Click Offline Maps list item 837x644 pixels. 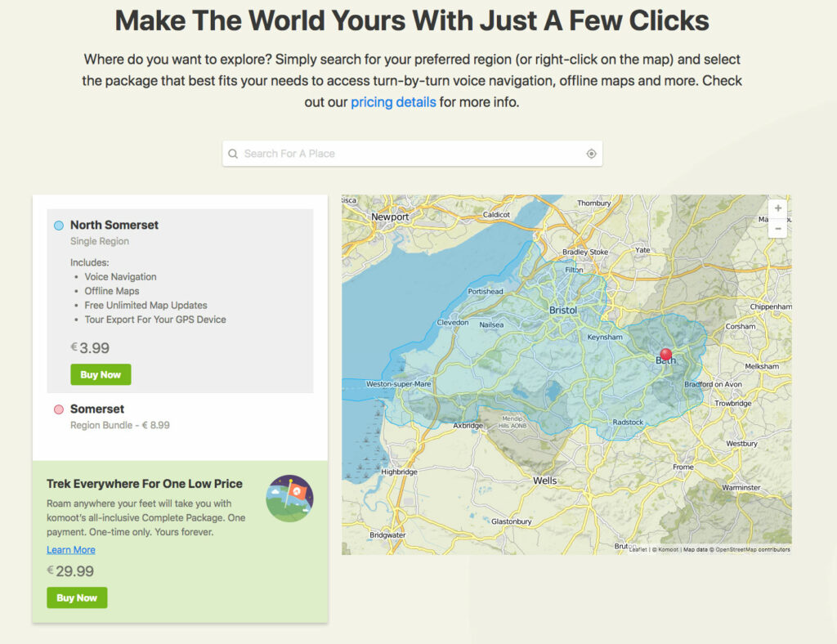111,291
